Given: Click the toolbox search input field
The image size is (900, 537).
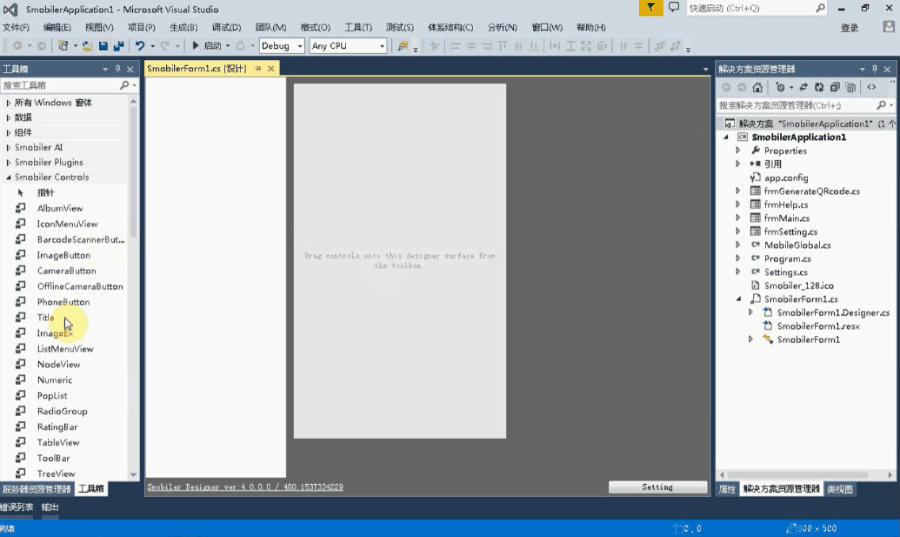Looking at the screenshot, I should pos(59,85).
